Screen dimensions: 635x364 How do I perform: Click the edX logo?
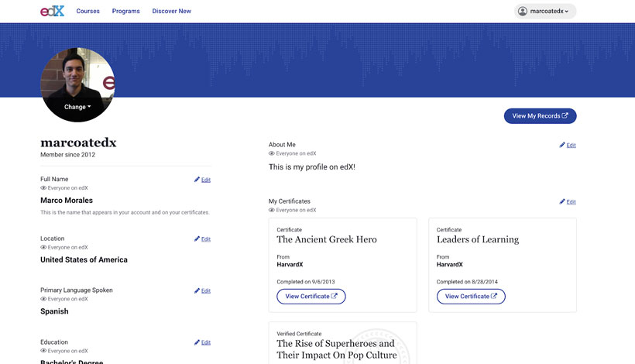pyautogui.click(x=52, y=11)
